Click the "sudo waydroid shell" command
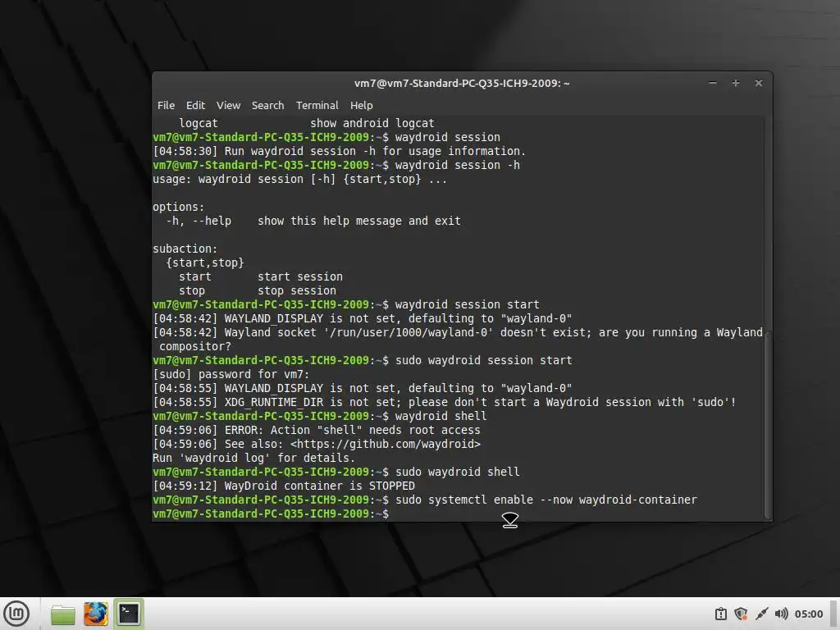This screenshot has width=840, height=630. pos(458,472)
